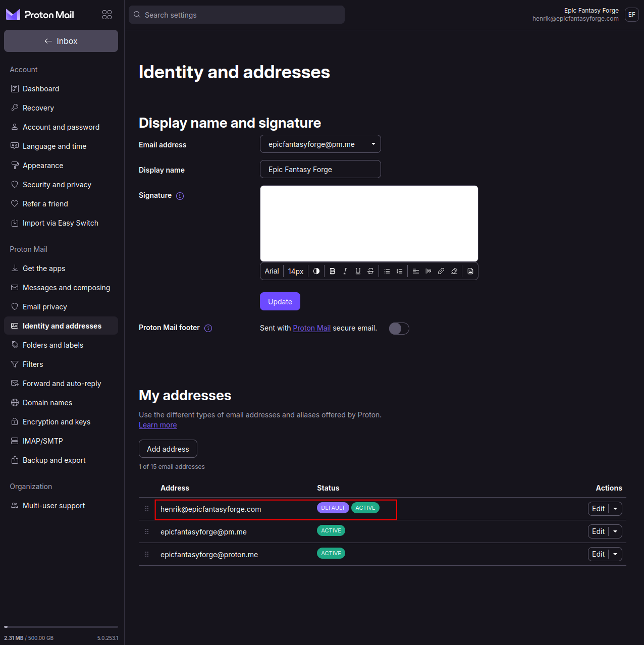The image size is (644, 645).
Task: Edit the epicfantasyforge@proton.me address
Action: 598,554
